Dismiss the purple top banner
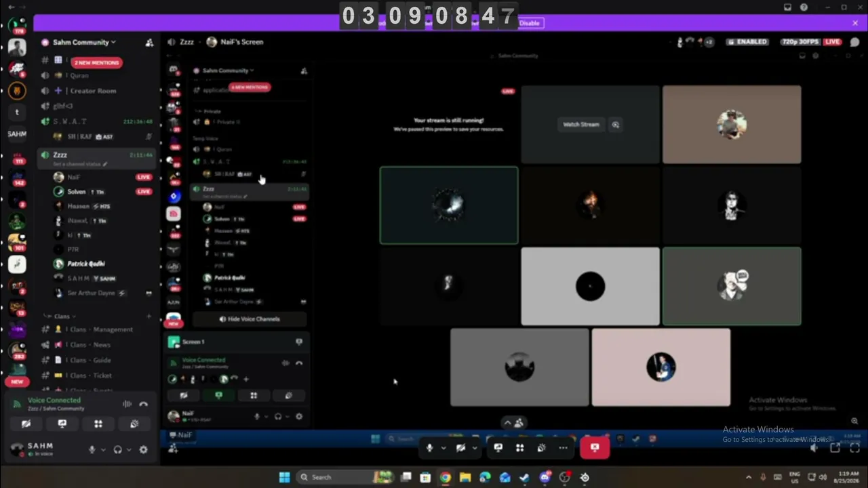This screenshot has width=868, height=488. [x=855, y=23]
